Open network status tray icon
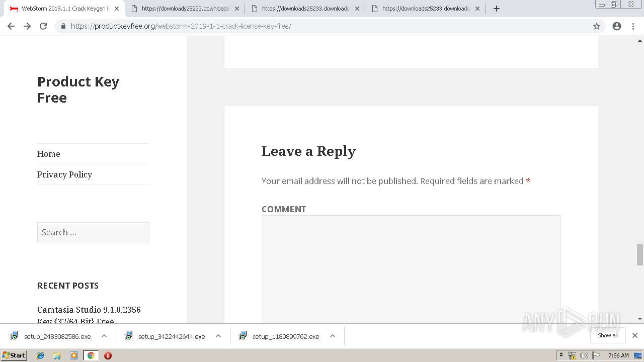644x362 pixels. pos(572,355)
